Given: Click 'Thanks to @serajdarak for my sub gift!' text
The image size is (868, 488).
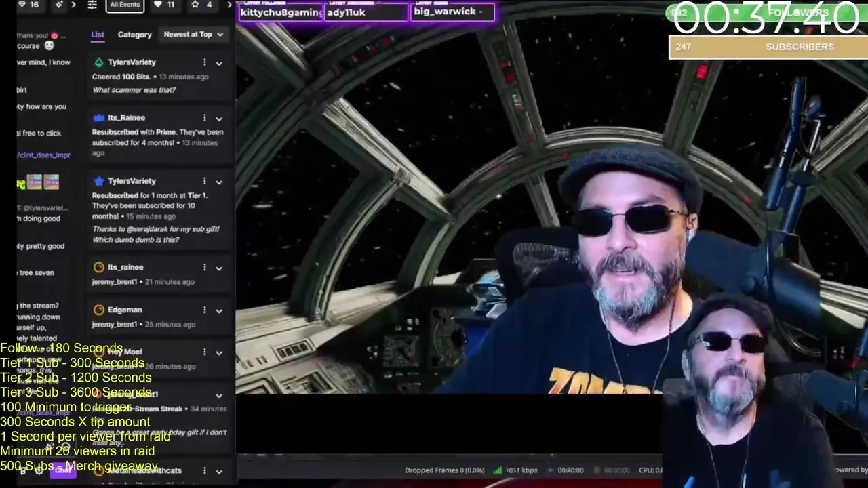Looking at the screenshot, I should tap(155, 229).
